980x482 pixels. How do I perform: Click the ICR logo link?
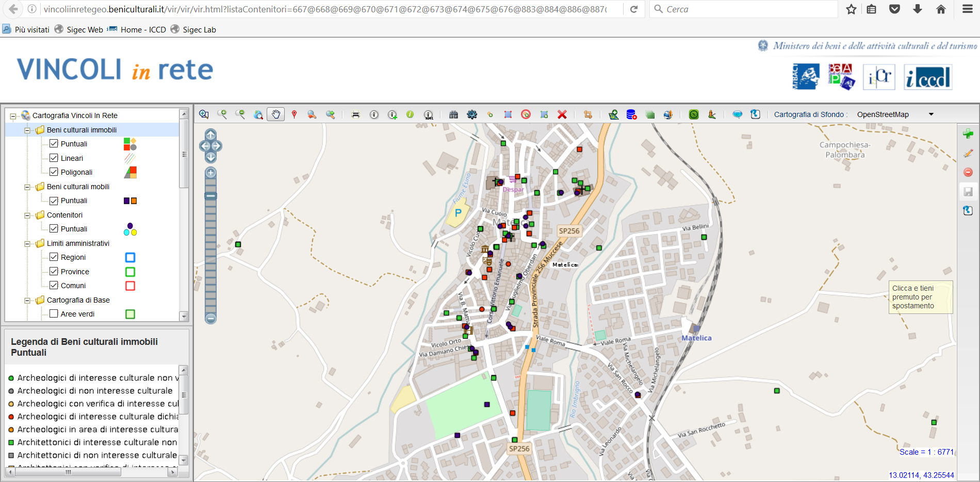879,77
